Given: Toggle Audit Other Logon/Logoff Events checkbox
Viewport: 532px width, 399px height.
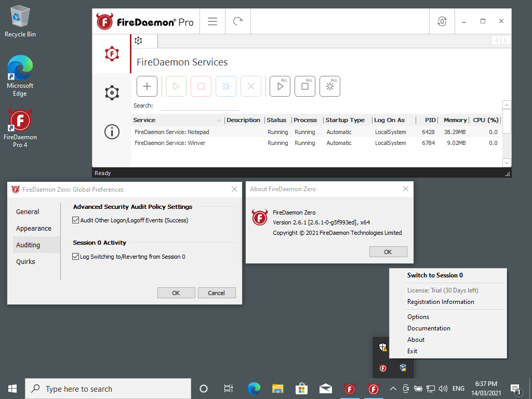Looking at the screenshot, I should (76, 220).
